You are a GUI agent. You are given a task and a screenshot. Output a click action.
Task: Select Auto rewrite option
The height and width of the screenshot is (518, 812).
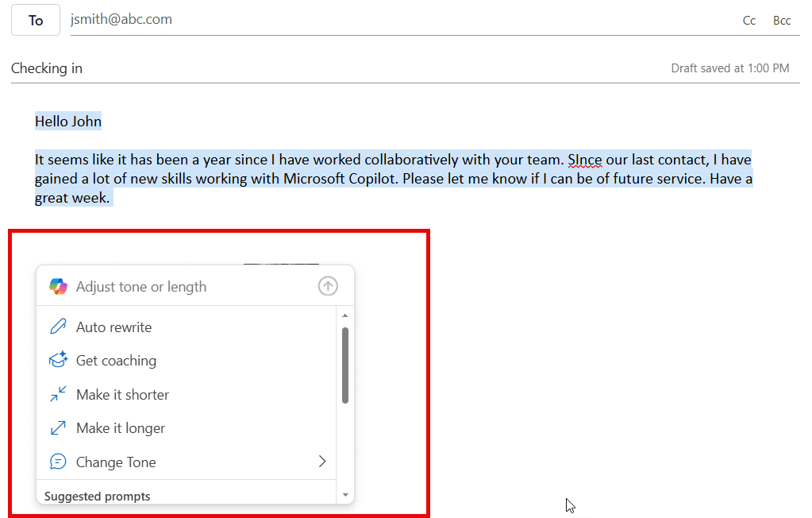[x=187, y=327]
